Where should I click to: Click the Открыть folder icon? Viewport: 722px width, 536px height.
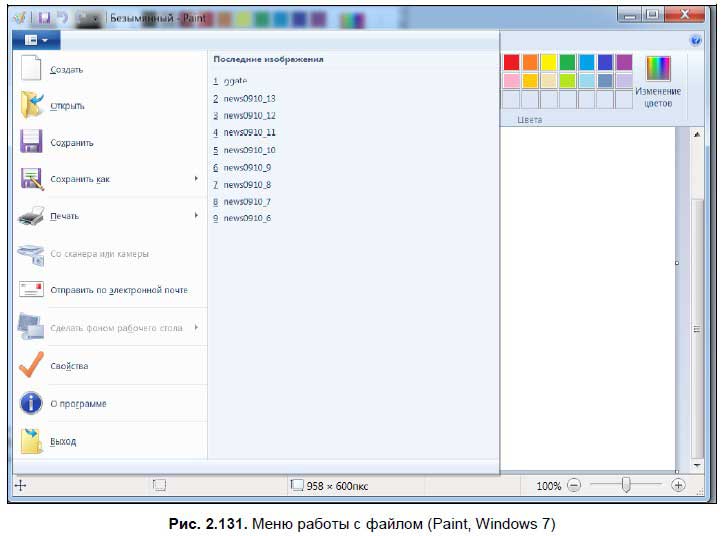pos(32,105)
